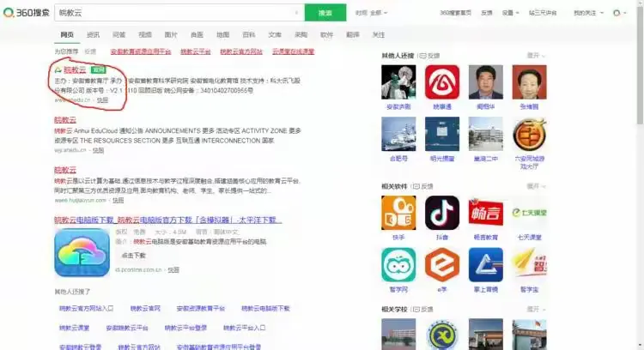This screenshot has height=350, width=644.
Task: Click 反馈 beside 相关软件 heading
Action: [x=423, y=186]
